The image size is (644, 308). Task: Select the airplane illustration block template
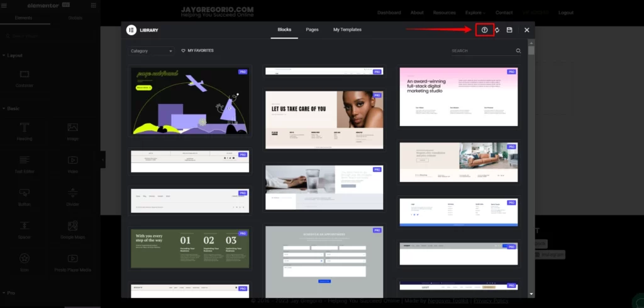[190, 101]
